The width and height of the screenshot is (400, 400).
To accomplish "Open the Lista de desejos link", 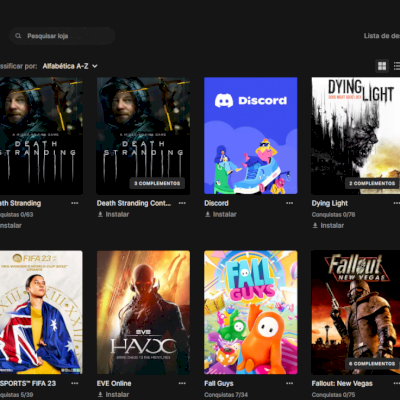I will pos(382,36).
